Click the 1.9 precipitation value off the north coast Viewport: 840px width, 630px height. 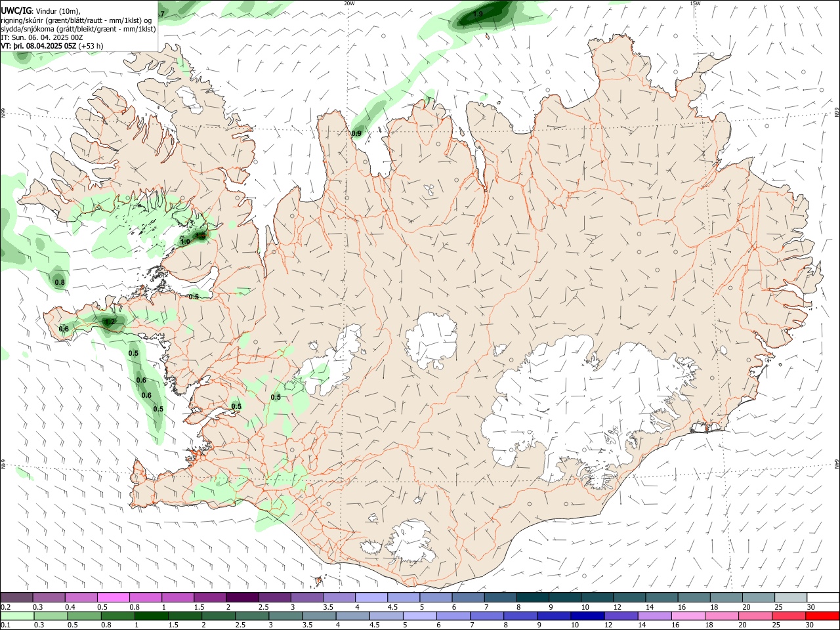(478, 14)
